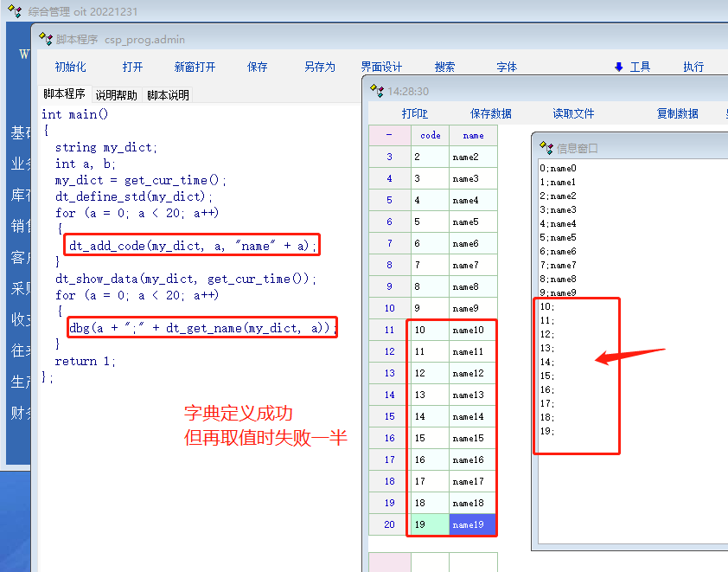
Task: Click the 'code' column header
Action: 430,135
